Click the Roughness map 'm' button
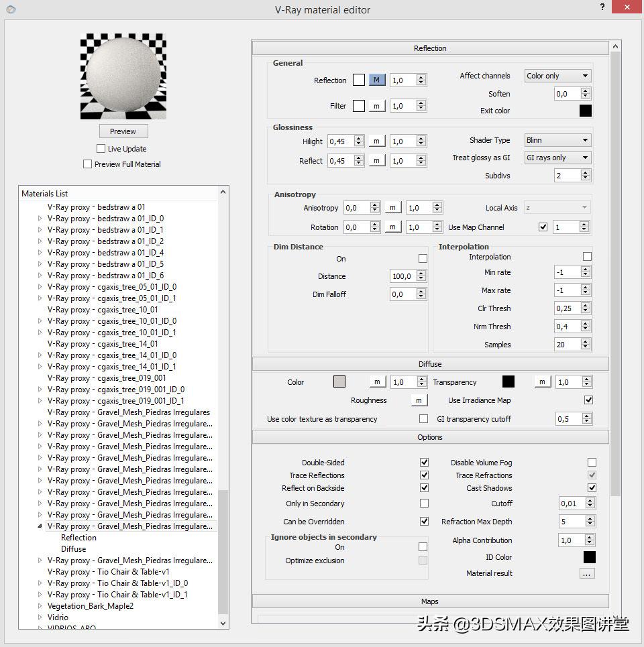The width and height of the screenshot is (644, 647). pos(419,400)
